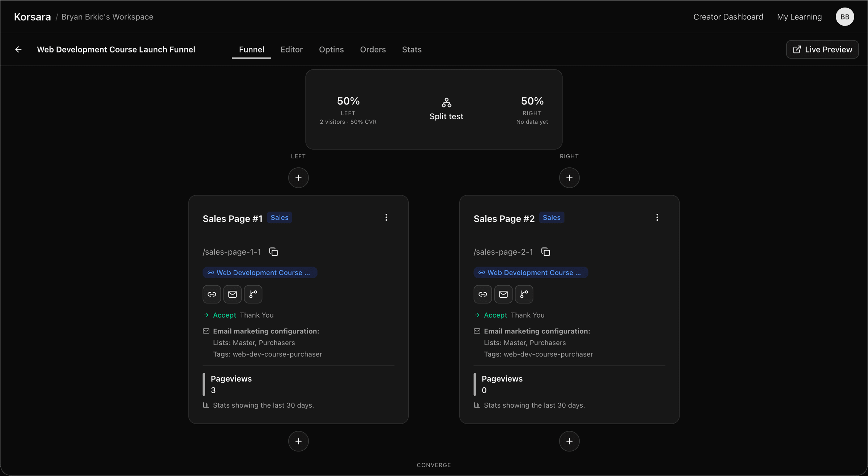Image resolution: width=868 pixels, height=476 pixels.
Task: Add a step below Sales Page #2
Action: tap(569, 441)
